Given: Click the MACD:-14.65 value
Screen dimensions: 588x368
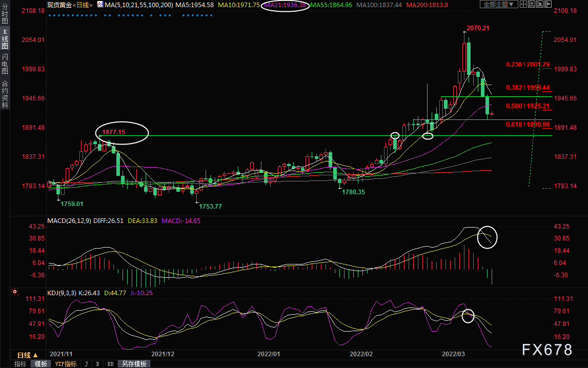Looking at the screenshot, I should [x=181, y=221].
